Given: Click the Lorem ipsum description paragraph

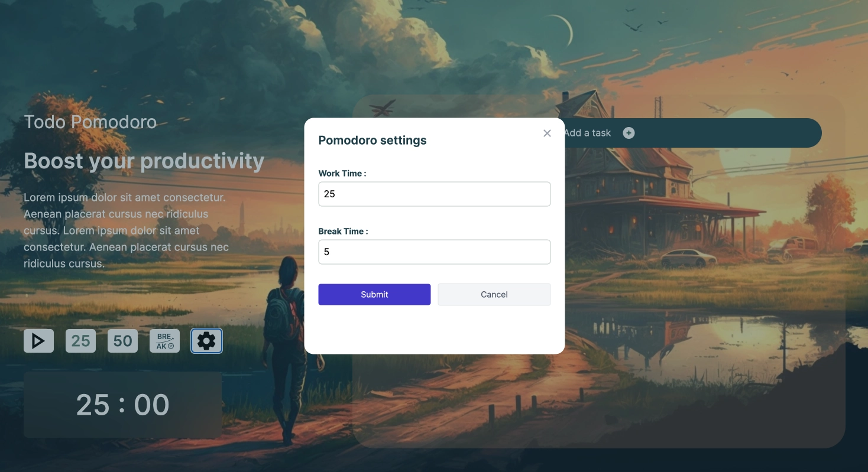Looking at the screenshot, I should tap(126, 230).
